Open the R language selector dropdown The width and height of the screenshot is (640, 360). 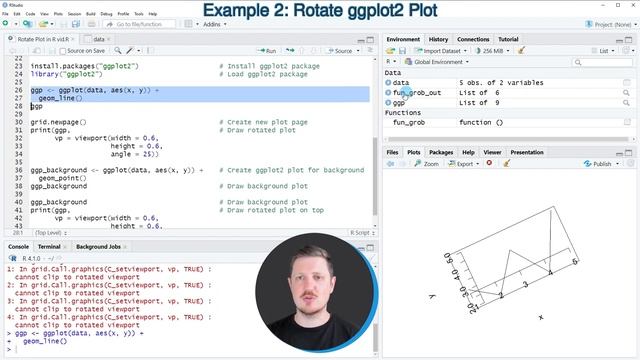[x=391, y=62]
